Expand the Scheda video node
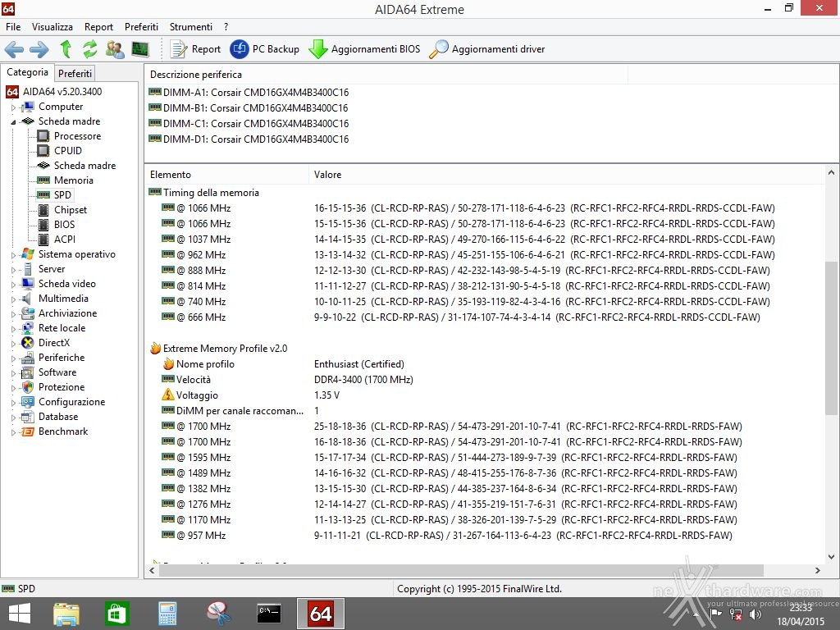 (13, 285)
